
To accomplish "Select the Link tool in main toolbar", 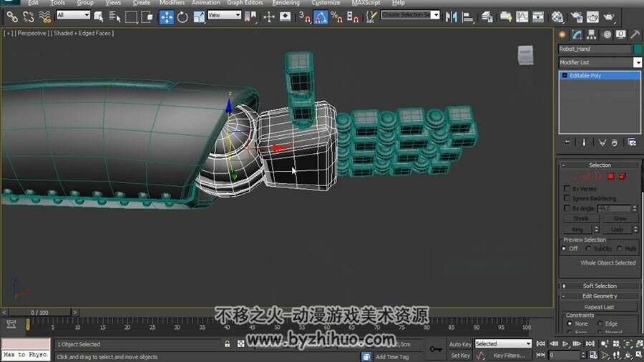I will point(12,17).
